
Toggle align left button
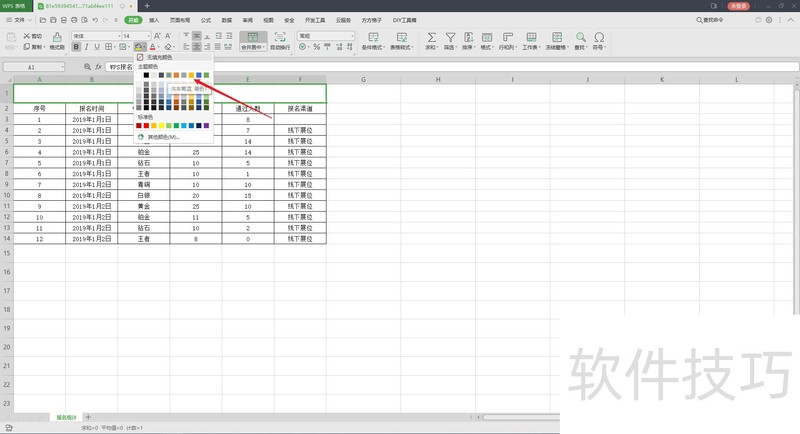[x=186, y=47]
